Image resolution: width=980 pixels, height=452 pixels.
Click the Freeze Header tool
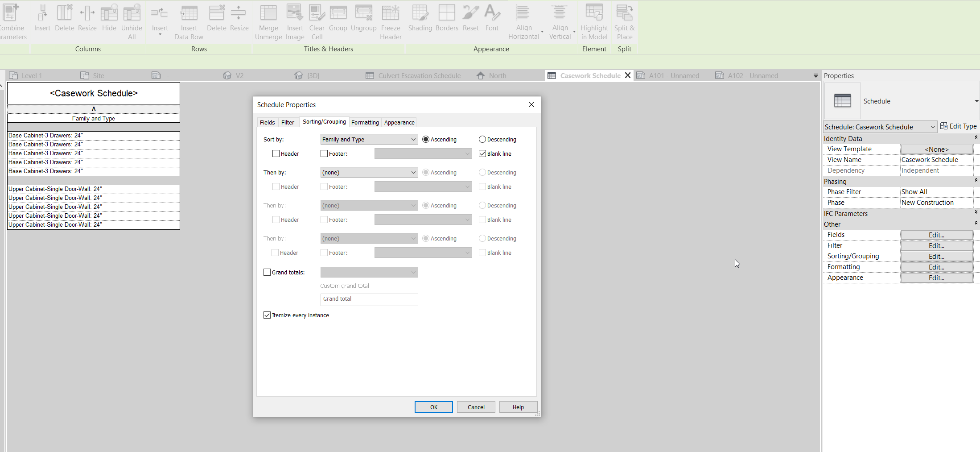390,21
